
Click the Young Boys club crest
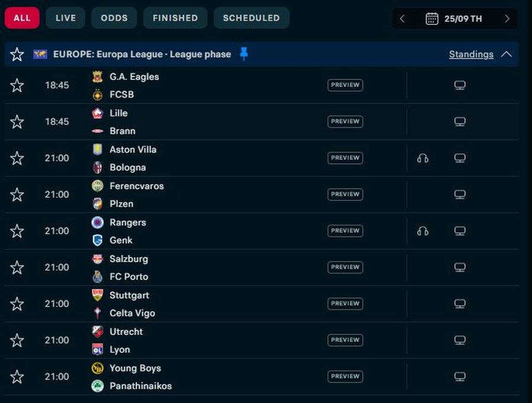click(98, 368)
